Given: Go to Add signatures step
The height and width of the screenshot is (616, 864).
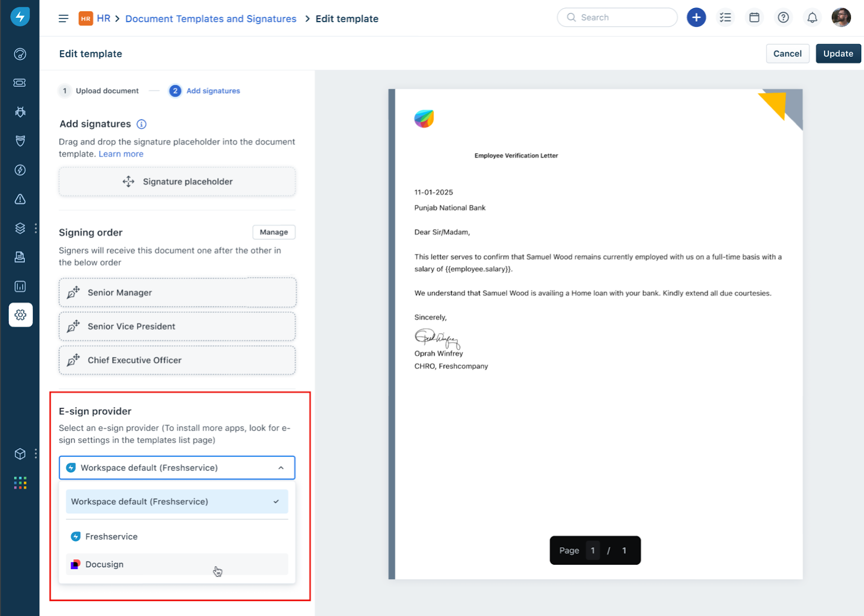Looking at the screenshot, I should (205, 91).
